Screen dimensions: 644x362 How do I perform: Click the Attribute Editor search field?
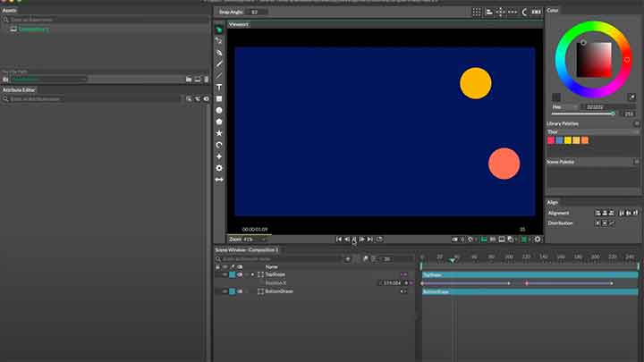coord(91,99)
